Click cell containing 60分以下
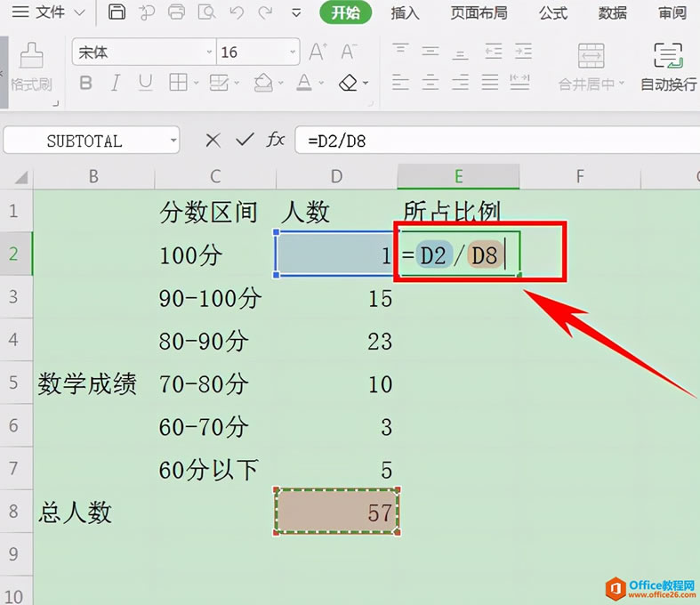This screenshot has height=605, width=700. pos(215,469)
